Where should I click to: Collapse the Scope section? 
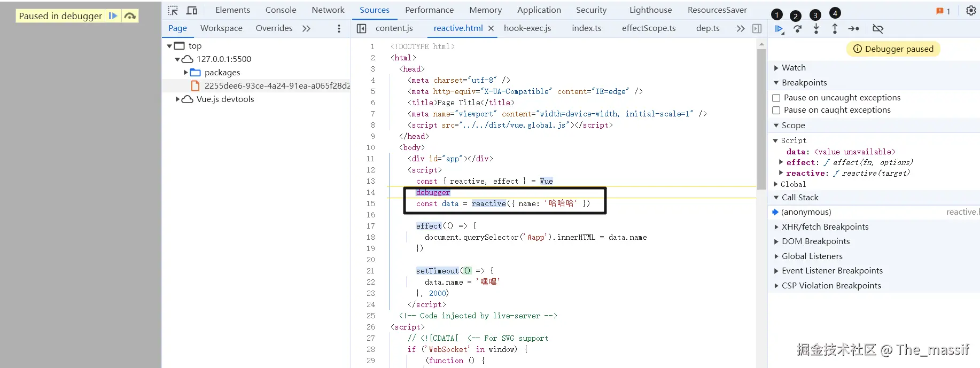tap(776, 126)
